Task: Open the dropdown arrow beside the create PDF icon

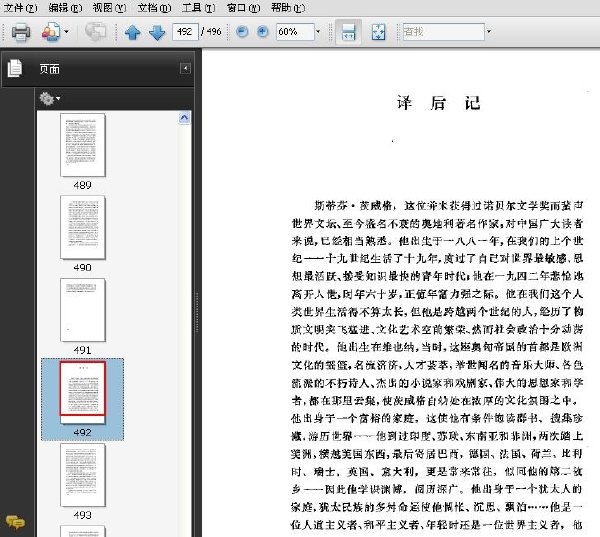Action: [67, 32]
